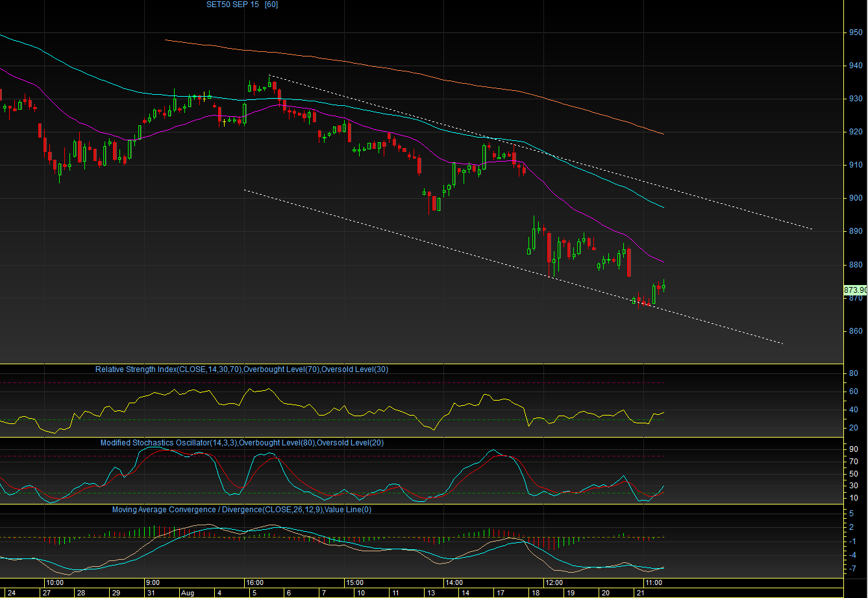Select the Moving Average Convergence / Divergence title

[242, 510]
